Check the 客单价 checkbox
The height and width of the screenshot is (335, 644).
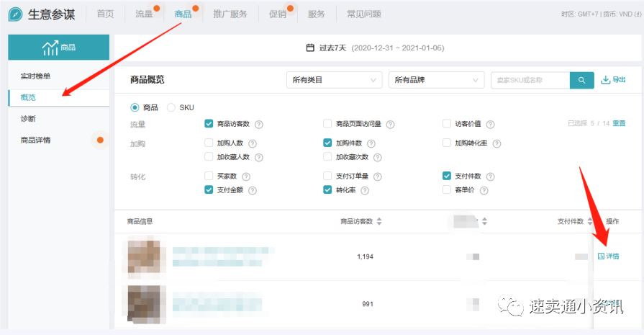click(446, 190)
